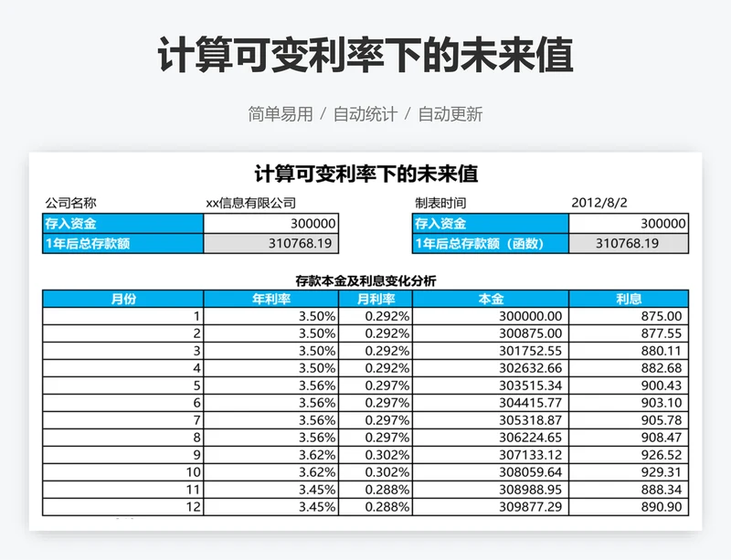Image resolution: width=731 pixels, height=560 pixels.
Task: Select the right 310768.19 function result cell
Action: (x=629, y=243)
